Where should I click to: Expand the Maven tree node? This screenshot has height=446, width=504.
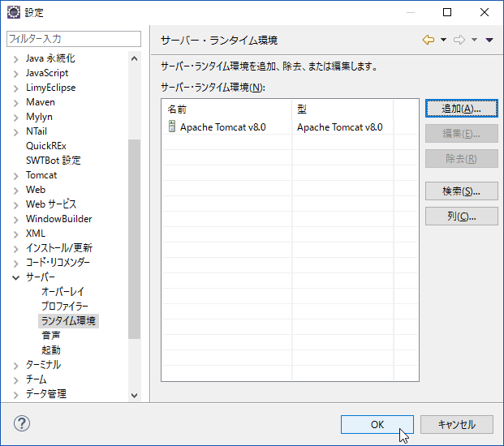[15, 103]
